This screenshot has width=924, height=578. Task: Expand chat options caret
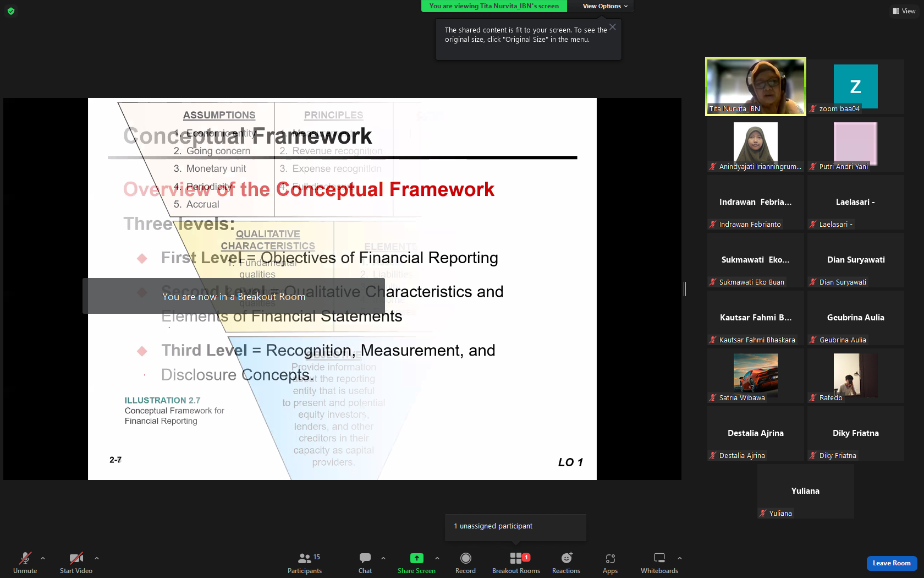(x=383, y=558)
